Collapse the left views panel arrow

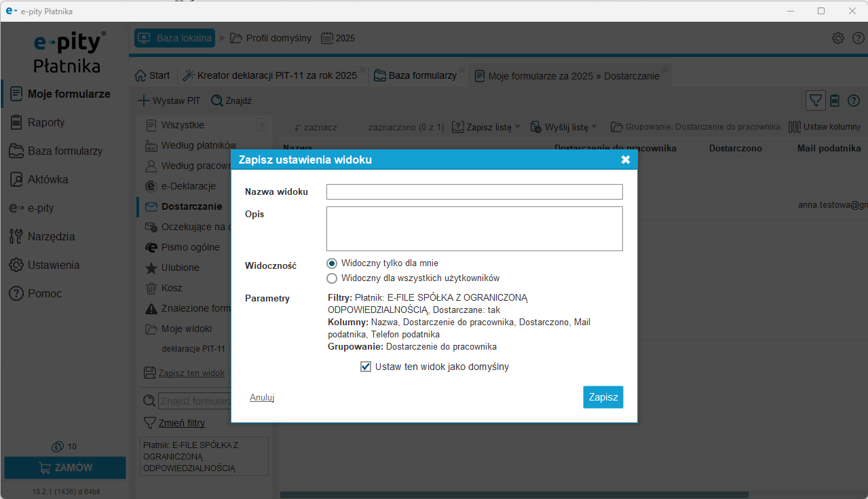(x=261, y=125)
